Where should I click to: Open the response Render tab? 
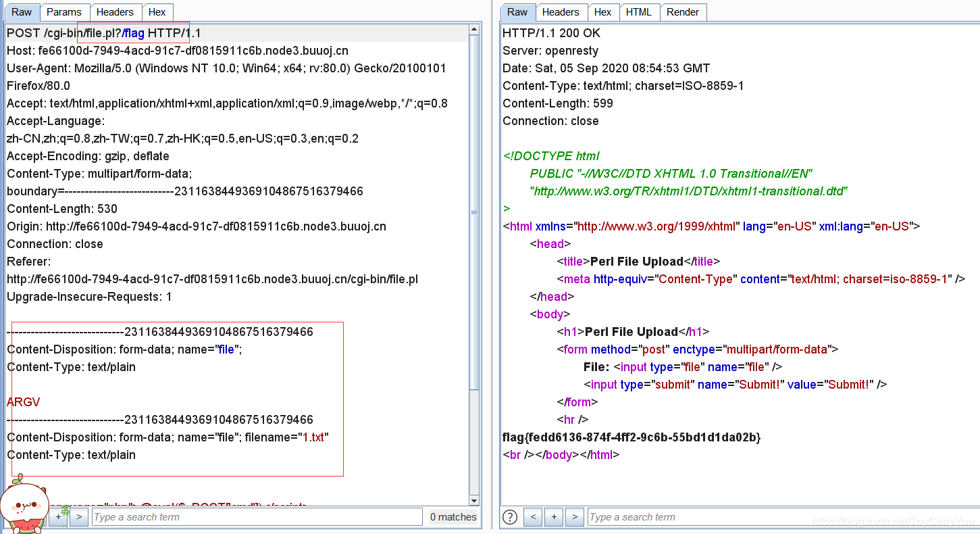tap(683, 12)
